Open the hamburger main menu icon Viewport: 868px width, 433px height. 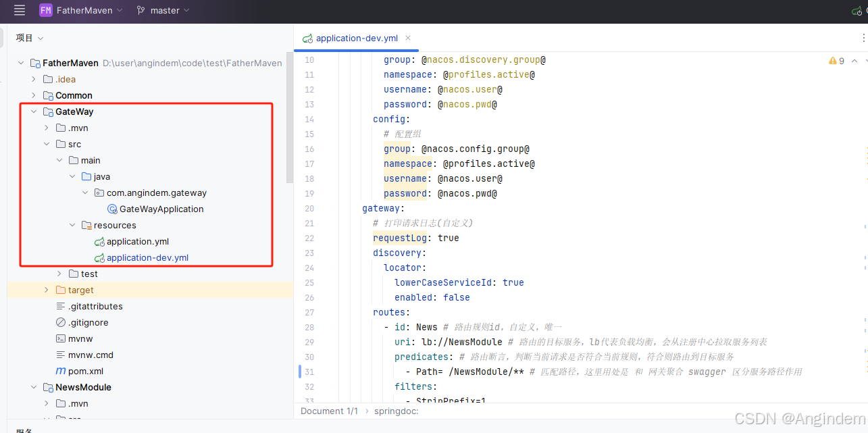(20, 10)
